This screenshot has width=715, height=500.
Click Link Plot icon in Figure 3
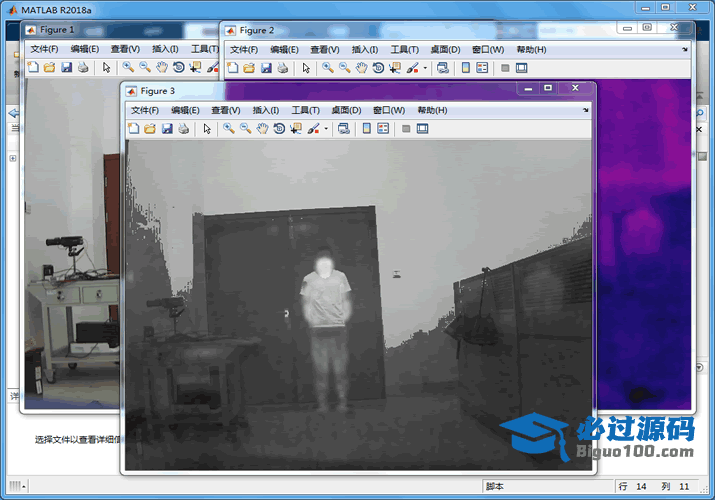344,128
